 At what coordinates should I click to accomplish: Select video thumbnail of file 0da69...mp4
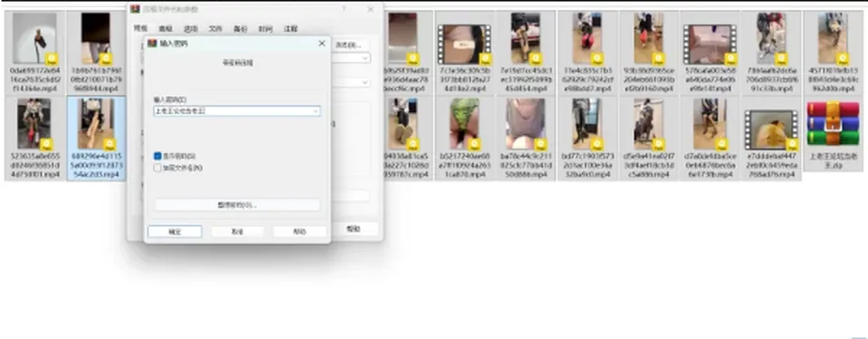click(x=35, y=39)
